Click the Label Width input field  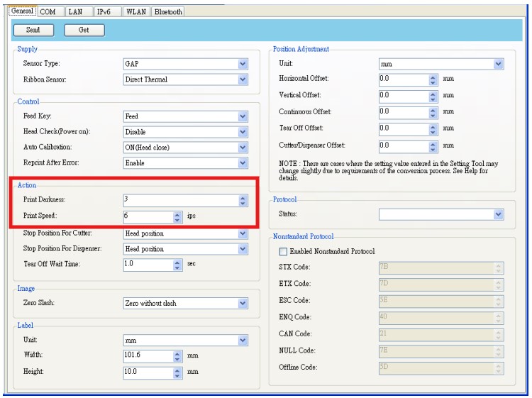147,355
